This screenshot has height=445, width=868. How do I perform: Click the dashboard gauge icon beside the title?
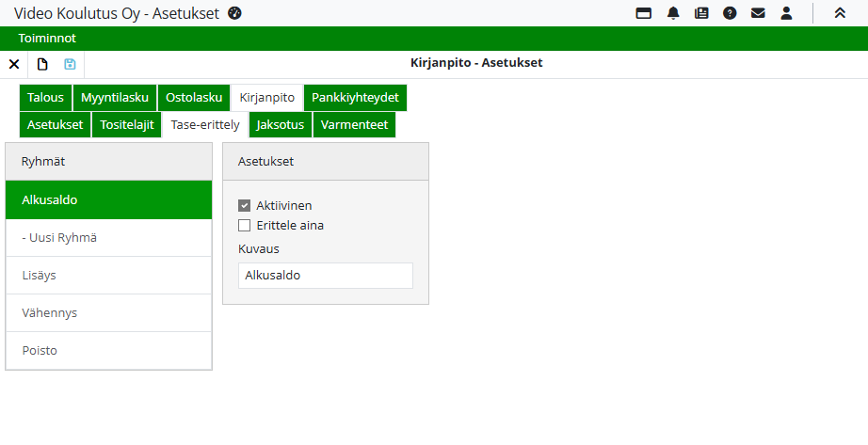tap(235, 13)
